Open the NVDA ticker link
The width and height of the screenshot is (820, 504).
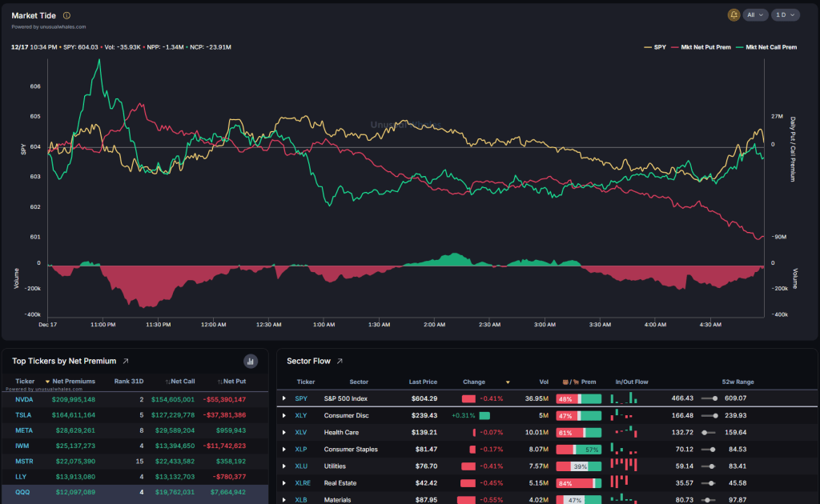tap(24, 399)
